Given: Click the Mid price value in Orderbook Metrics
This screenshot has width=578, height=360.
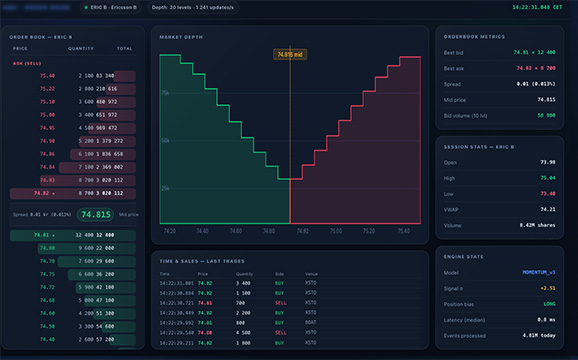Looking at the screenshot, I should pyautogui.click(x=546, y=100).
